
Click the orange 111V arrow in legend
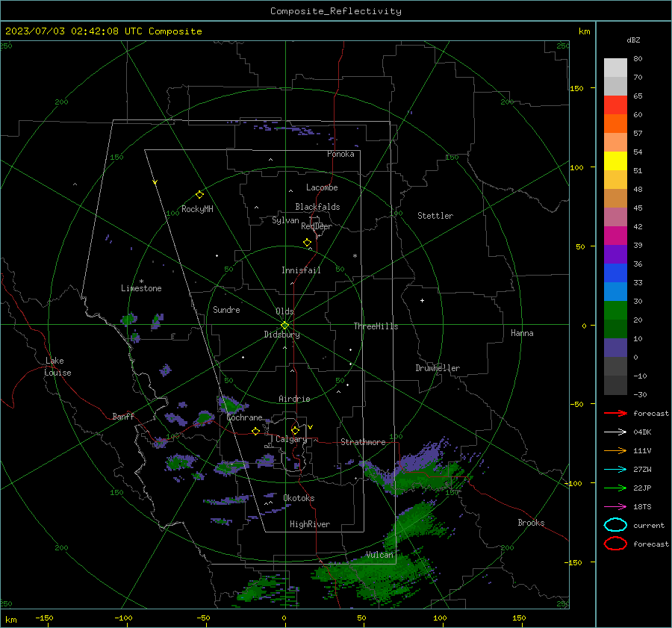coord(615,450)
